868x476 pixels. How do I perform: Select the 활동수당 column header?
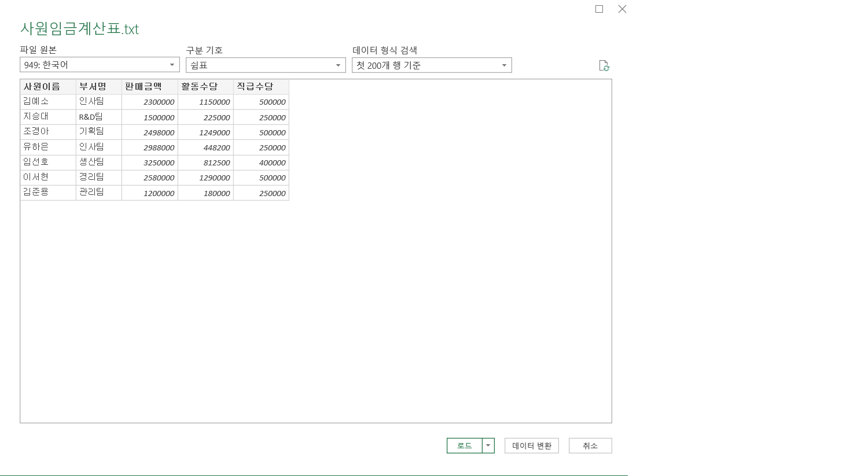pyautogui.click(x=205, y=87)
